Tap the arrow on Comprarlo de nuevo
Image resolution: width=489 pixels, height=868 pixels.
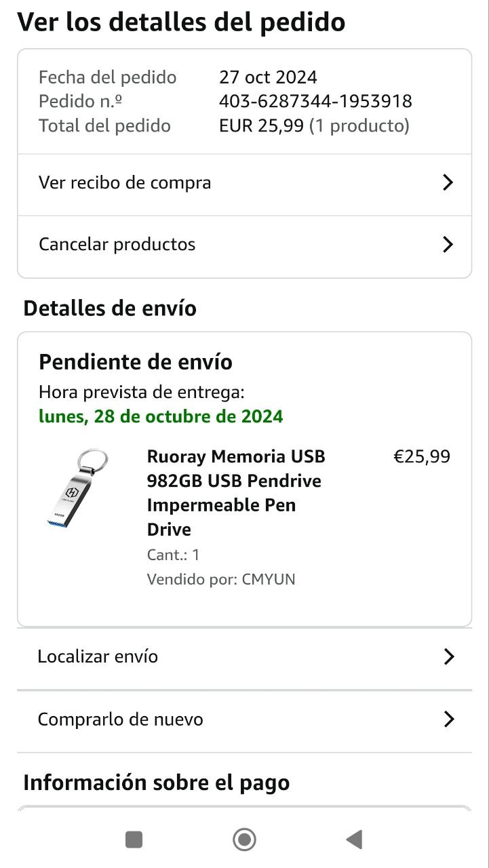(x=448, y=719)
